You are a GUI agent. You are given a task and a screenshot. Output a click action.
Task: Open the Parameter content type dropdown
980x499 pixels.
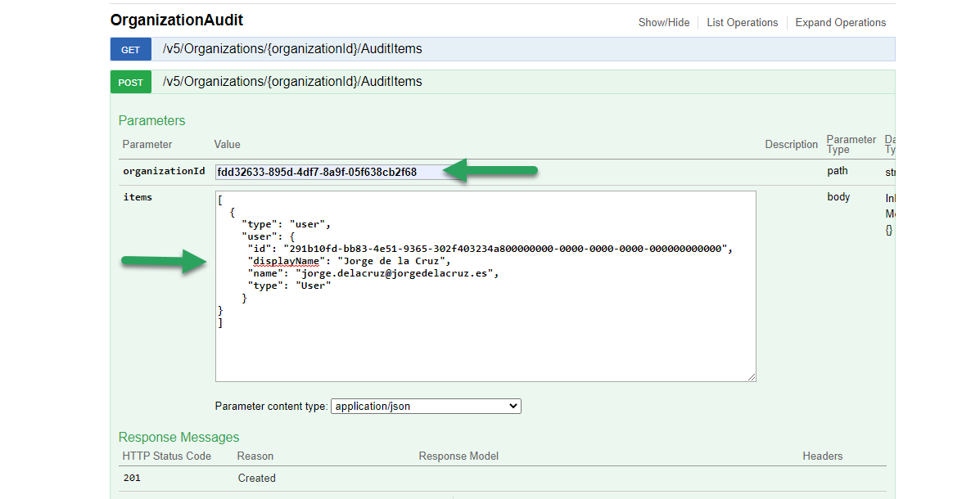(x=426, y=406)
